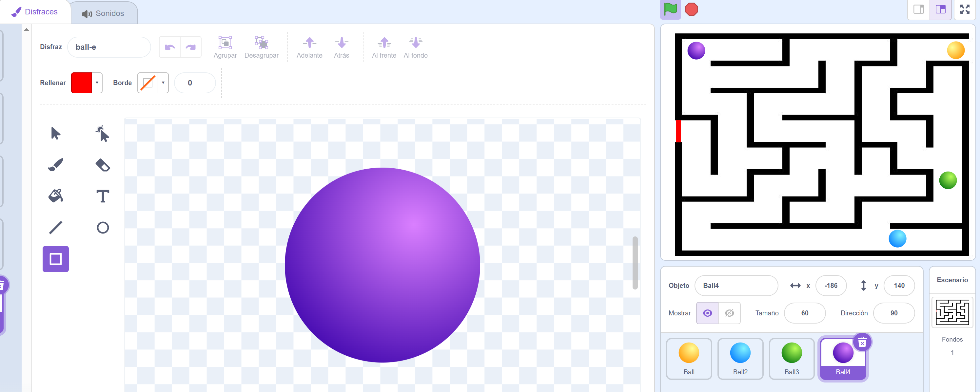Image resolution: width=980 pixels, height=392 pixels.
Task: Click the vertical canvas scrollbar
Action: [635, 263]
